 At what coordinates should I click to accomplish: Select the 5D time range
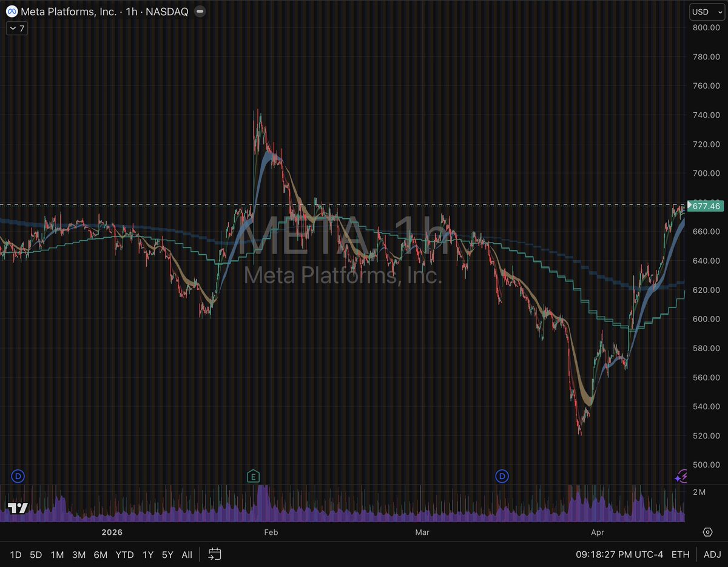click(36, 554)
